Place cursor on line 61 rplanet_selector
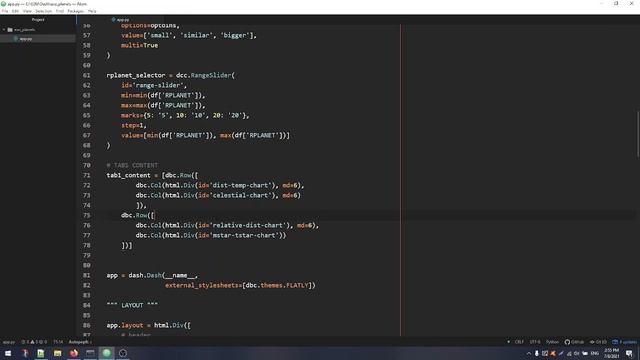This screenshot has width=640, height=360. click(170, 76)
